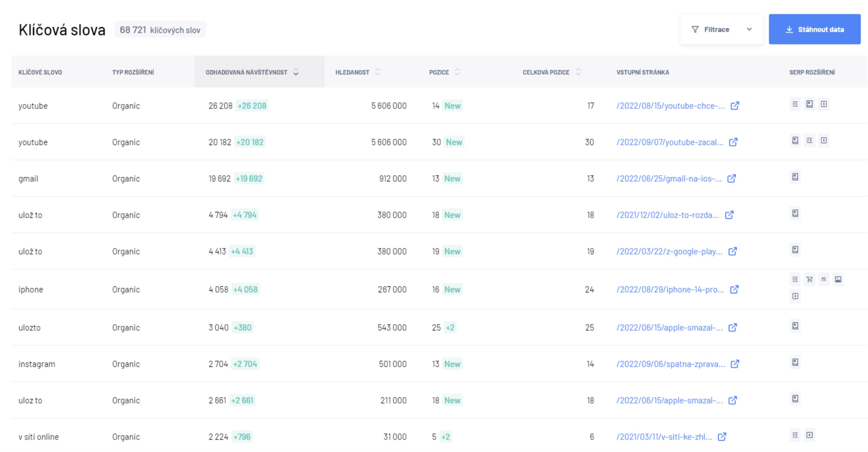Toggle sorting on Celková pozice column
The image size is (868, 452).
(578, 72)
